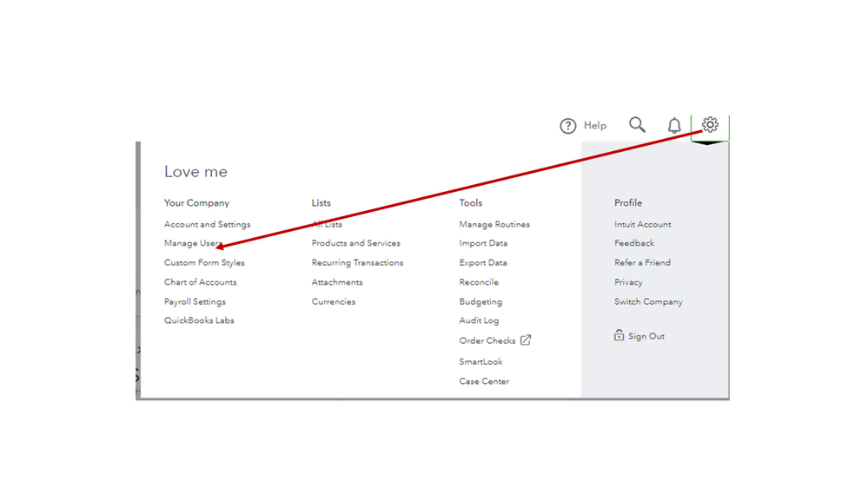Click the external-link icon beside Order Checks

(526, 340)
